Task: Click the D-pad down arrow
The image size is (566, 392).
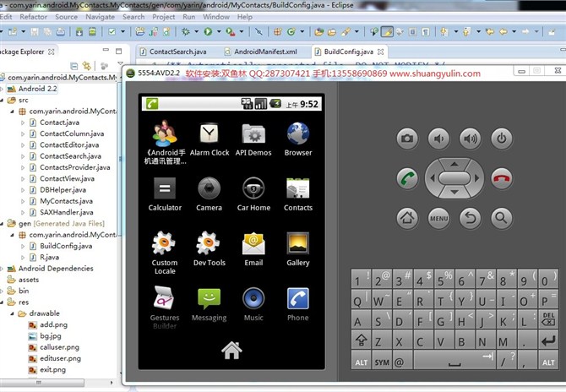Action: [454, 192]
